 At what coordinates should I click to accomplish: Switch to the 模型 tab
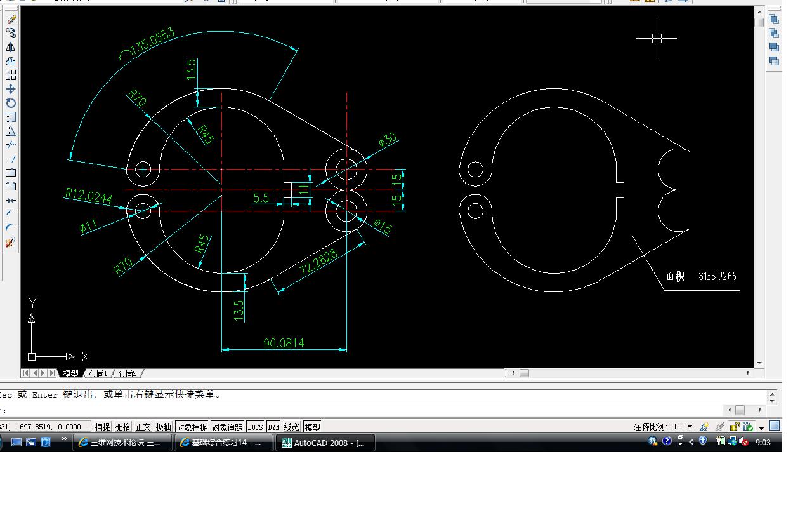70,373
